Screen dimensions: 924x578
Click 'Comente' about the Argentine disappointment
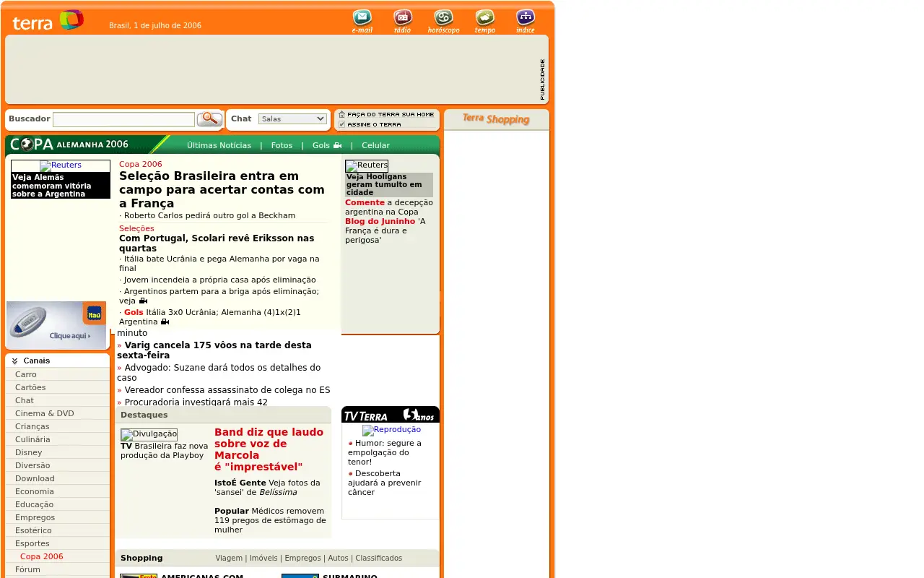click(x=365, y=202)
